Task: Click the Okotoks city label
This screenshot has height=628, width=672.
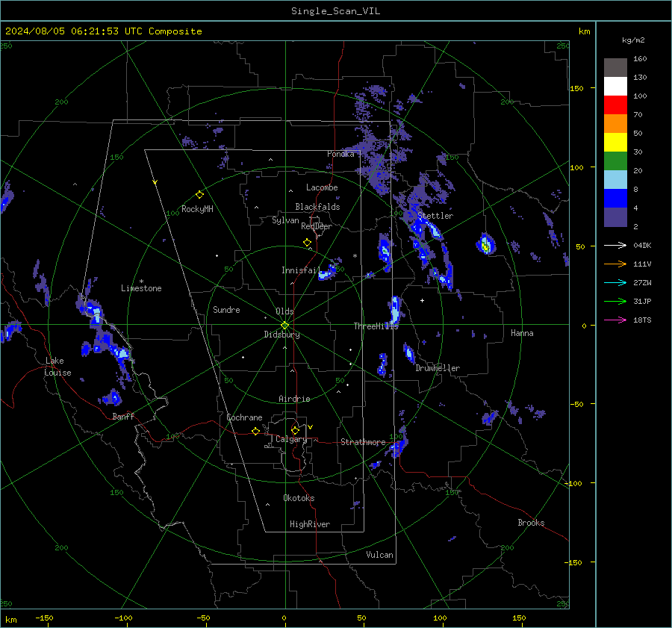Action: pyautogui.click(x=299, y=498)
